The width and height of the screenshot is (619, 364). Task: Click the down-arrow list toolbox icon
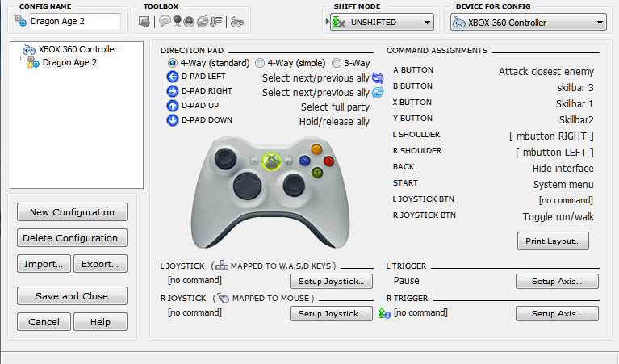[216, 21]
